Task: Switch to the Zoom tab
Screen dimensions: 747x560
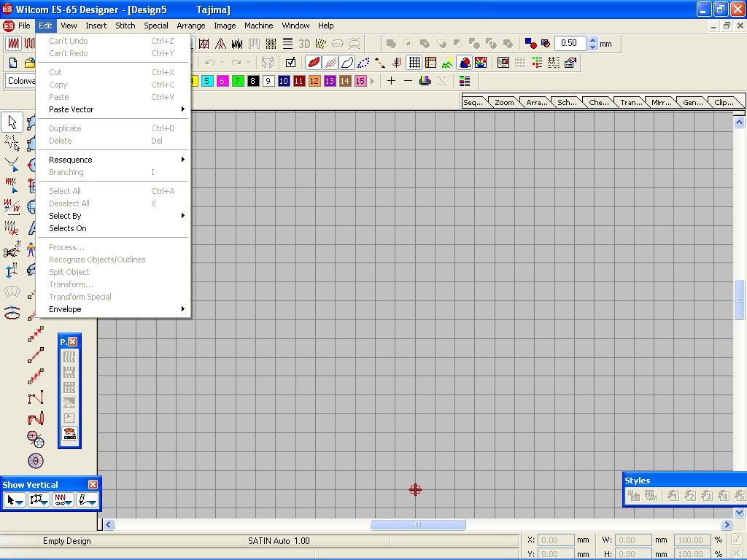Action: click(504, 103)
